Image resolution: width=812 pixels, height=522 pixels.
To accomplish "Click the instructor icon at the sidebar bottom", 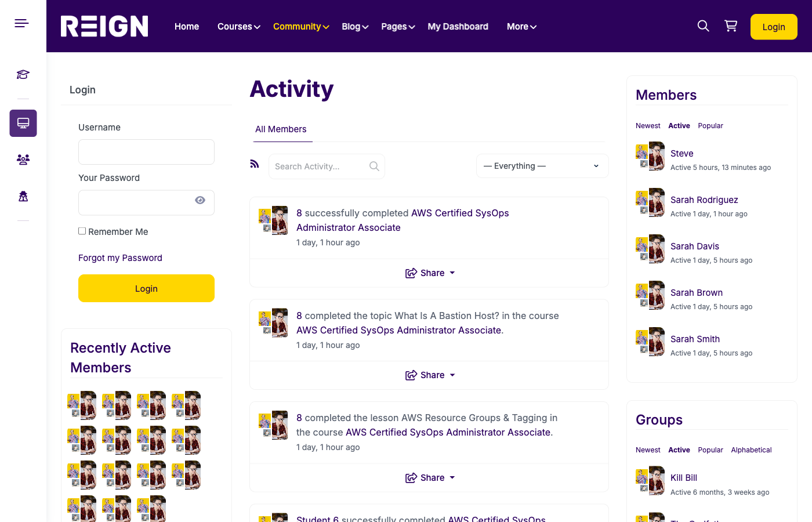I will (x=23, y=196).
